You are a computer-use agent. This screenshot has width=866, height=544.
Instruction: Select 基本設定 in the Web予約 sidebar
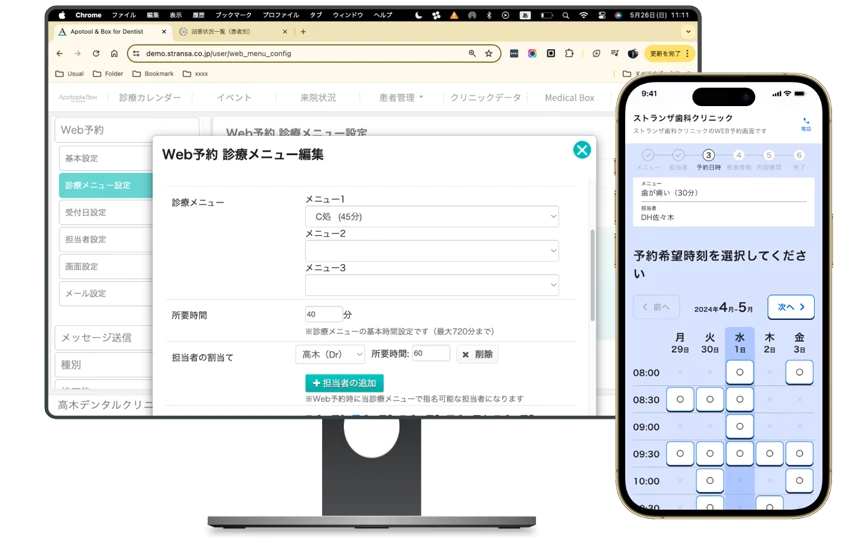tap(105, 158)
